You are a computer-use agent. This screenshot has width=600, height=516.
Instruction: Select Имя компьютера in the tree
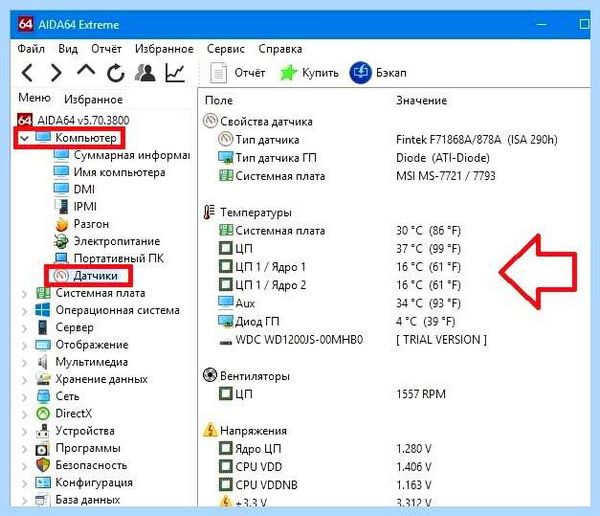[119, 172]
